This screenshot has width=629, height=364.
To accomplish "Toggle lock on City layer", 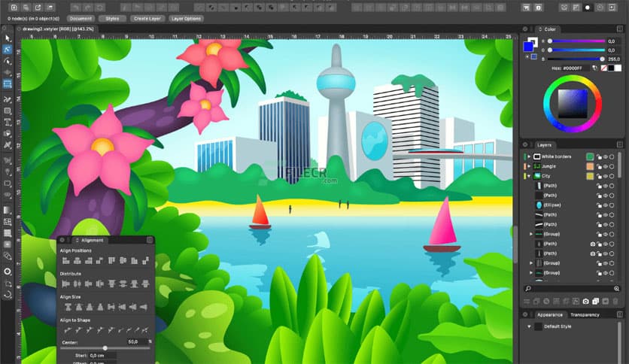I will (x=599, y=176).
